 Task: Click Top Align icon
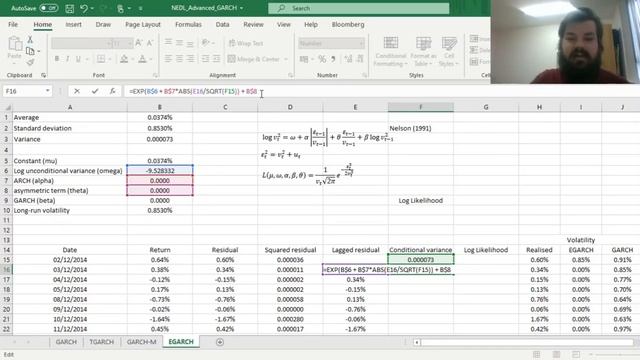(168, 42)
